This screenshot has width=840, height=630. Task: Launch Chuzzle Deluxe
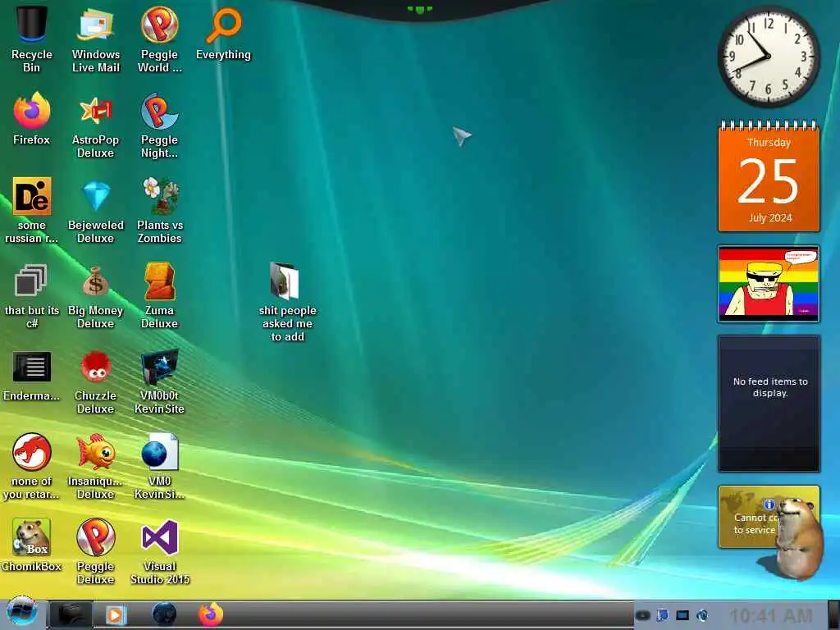95,381
